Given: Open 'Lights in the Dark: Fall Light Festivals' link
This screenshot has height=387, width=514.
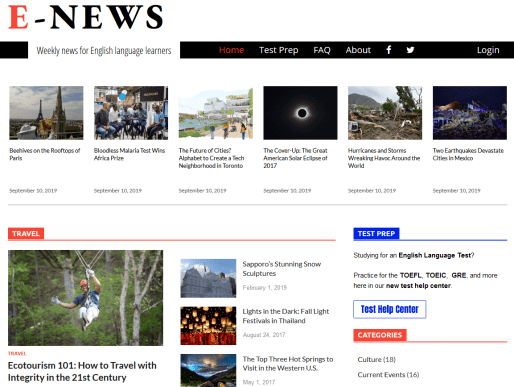Looking at the screenshot, I should (286, 316).
